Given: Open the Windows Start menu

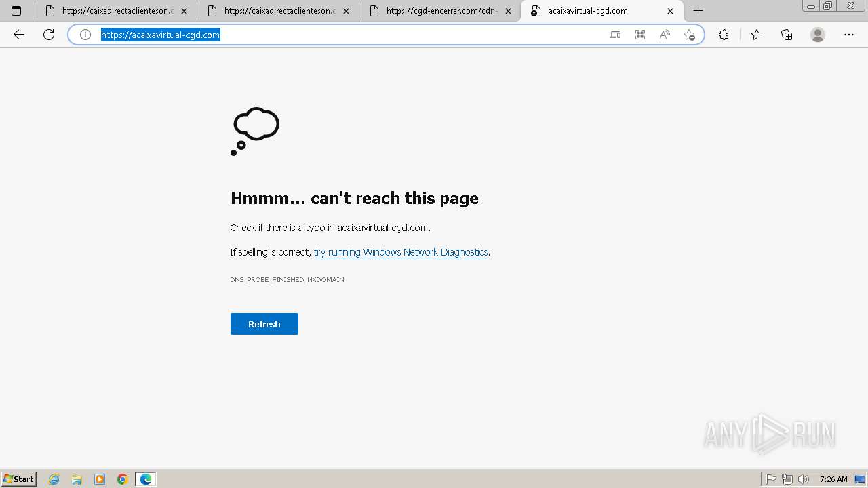Looking at the screenshot, I should tap(19, 479).
